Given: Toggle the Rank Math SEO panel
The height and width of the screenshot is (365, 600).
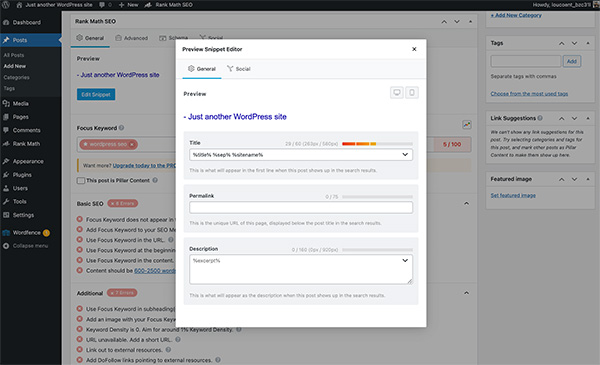Looking at the screenshot, I should (x=470, y=22).
